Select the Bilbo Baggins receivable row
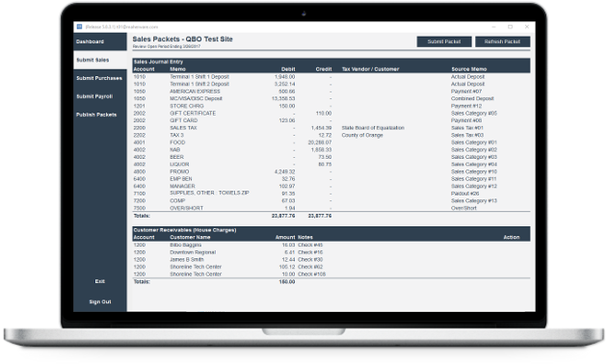Screen dimensions: 609x364 click(x=331, y=245)
